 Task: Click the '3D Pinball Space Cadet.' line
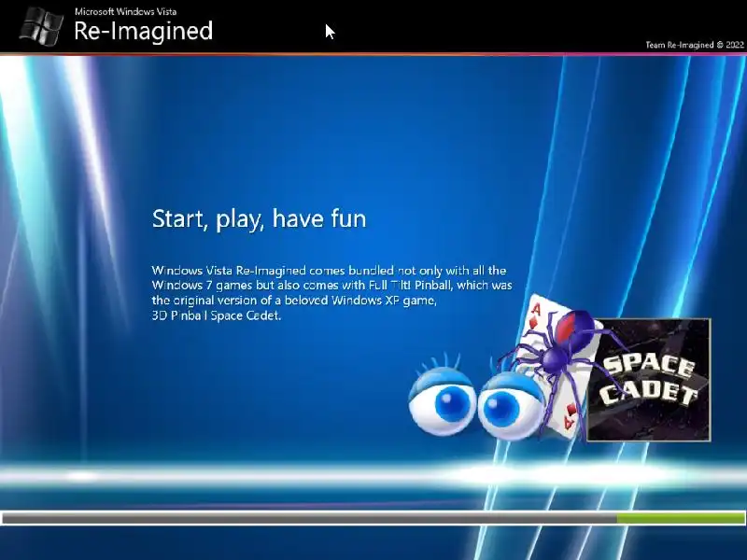coord(217,315)
